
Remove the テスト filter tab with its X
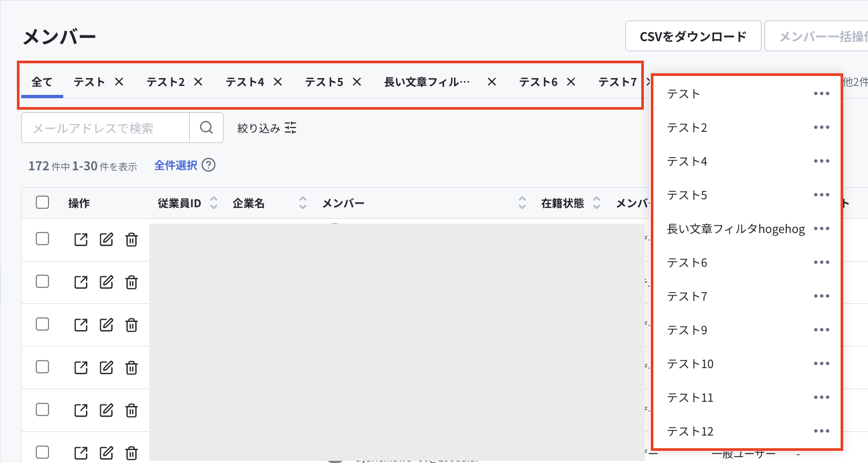click(119, 82)
